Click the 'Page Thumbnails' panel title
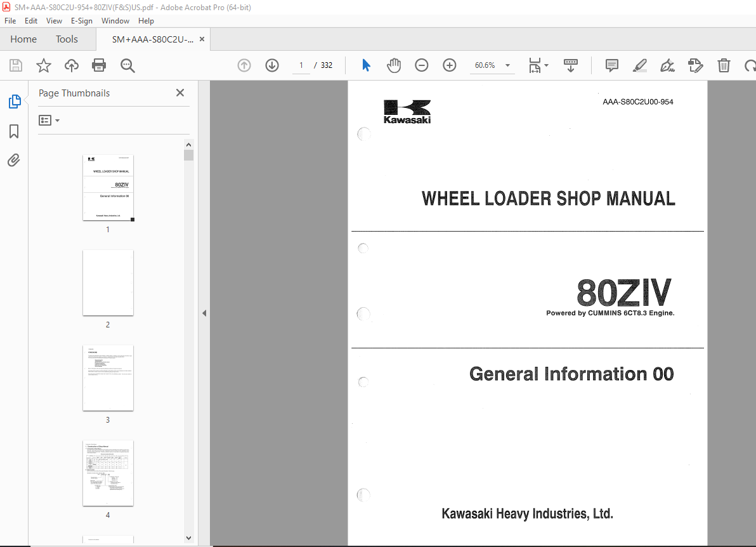This screenshot has width=756, height=547. point(74,93)
